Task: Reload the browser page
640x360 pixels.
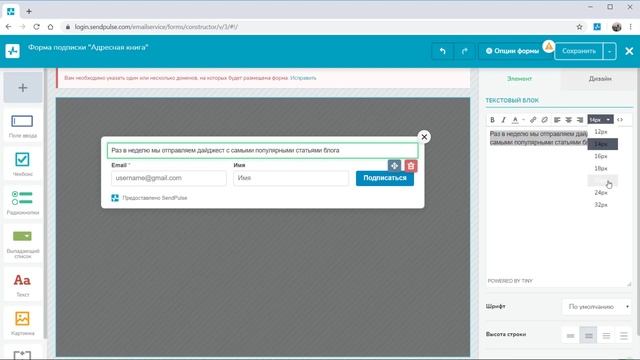Action: [x=36, y=27]
